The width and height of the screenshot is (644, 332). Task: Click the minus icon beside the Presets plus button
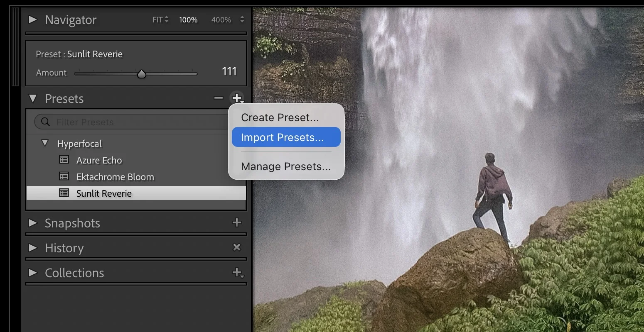(218, 98)
